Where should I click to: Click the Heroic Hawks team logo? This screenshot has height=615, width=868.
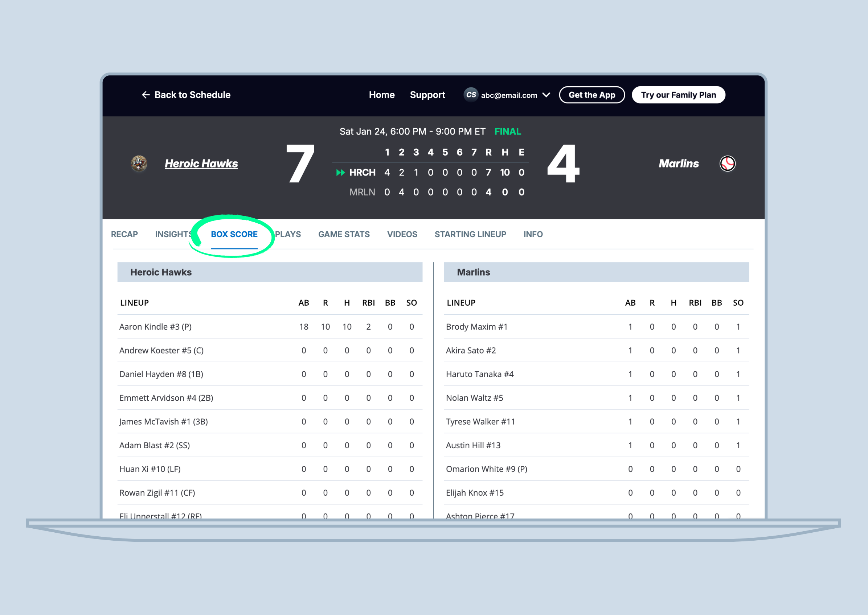[139, 164]
